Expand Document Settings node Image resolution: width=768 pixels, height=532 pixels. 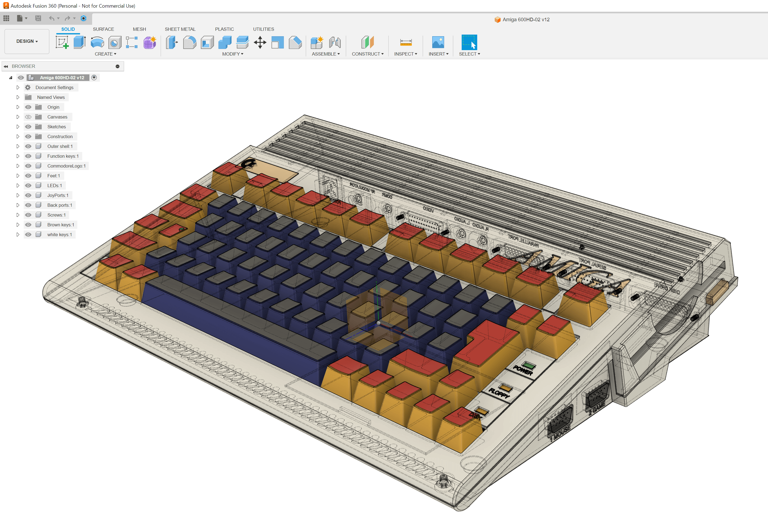(x=18, y=87)
